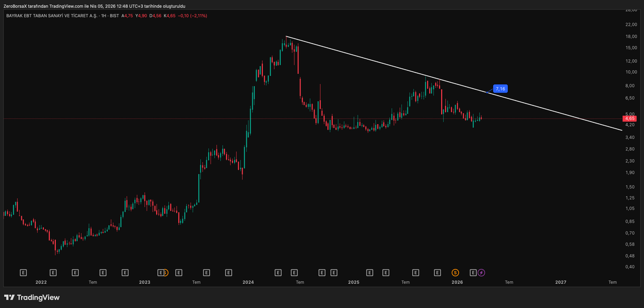Click the 8,00 price axis label

630,86
